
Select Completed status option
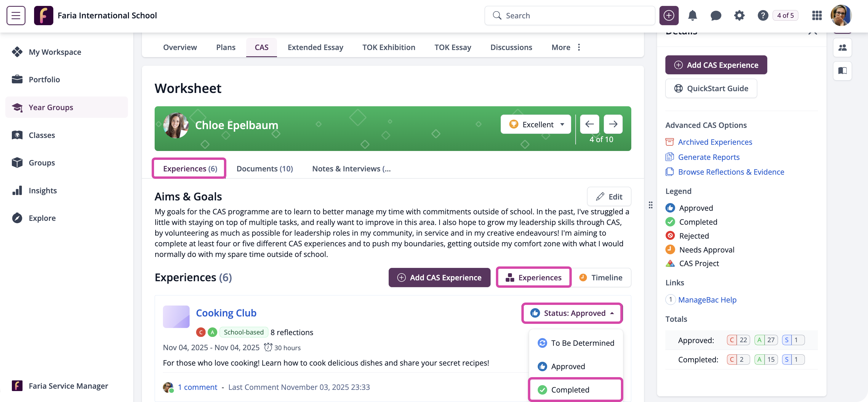click(x=576, y=390)
